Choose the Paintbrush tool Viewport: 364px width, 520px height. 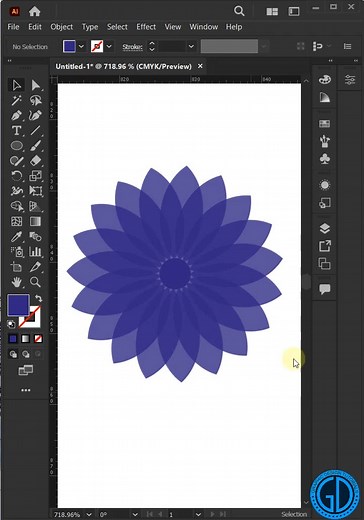[35, 146]
